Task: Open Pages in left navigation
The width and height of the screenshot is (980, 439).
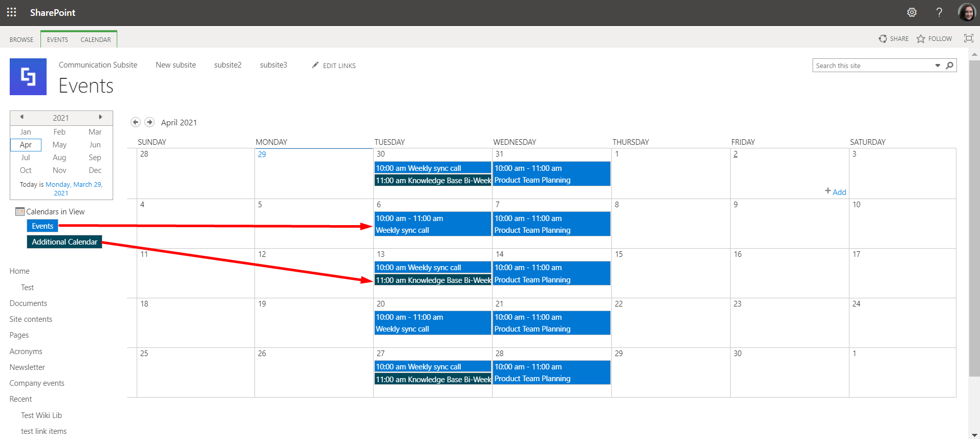Action: (x=19, y=335)
